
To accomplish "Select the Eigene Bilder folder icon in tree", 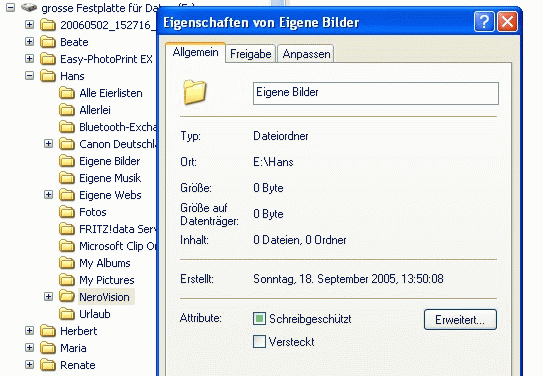I will click(67, 161).
